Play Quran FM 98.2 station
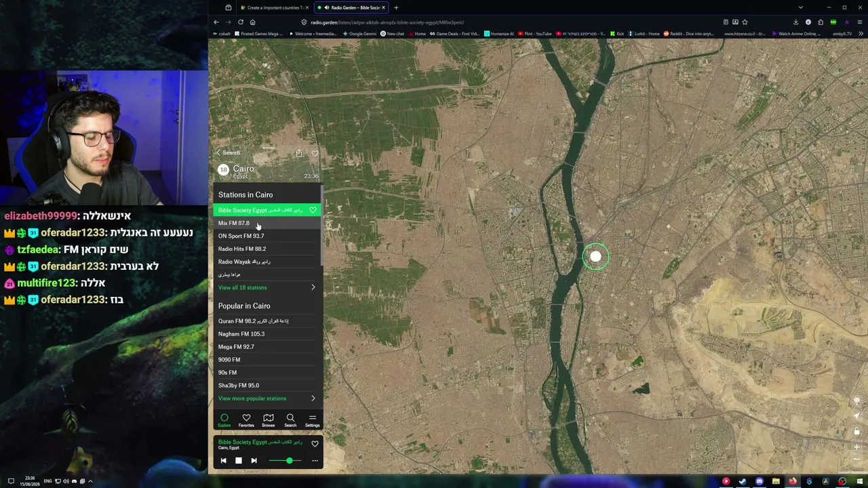This screenshot has width=868, height=488. pos(267,321)
